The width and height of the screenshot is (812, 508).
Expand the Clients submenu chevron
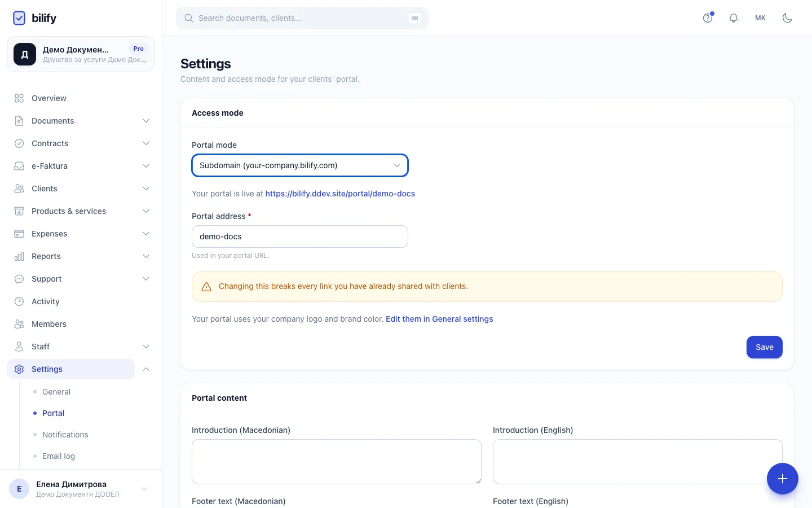(146, 189)
